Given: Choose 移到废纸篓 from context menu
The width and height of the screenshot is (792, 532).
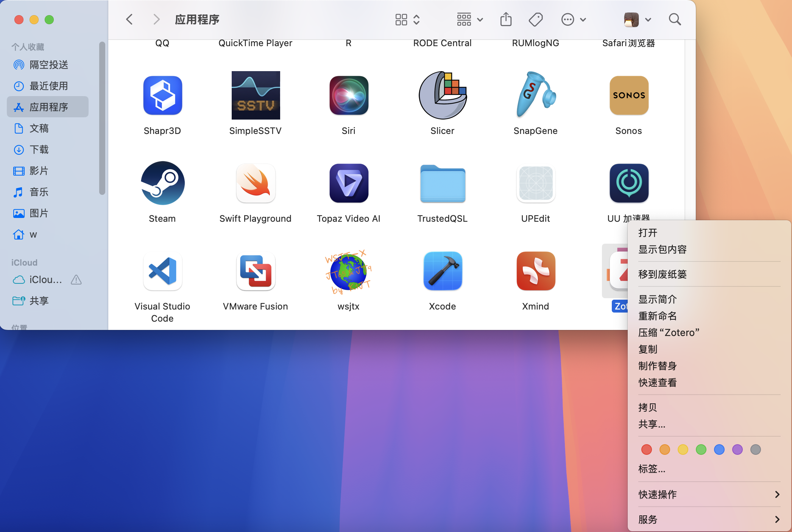Looking at the screenshot, I should (663, 274).
